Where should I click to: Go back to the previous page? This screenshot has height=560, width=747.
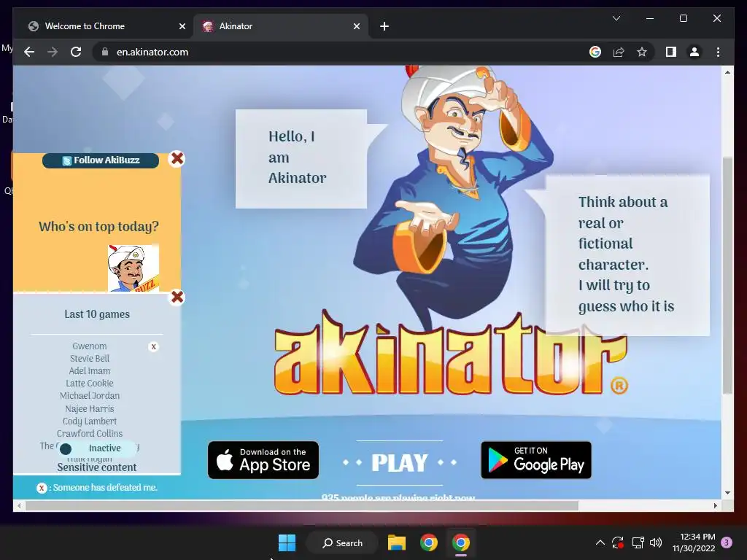[29, 52]
